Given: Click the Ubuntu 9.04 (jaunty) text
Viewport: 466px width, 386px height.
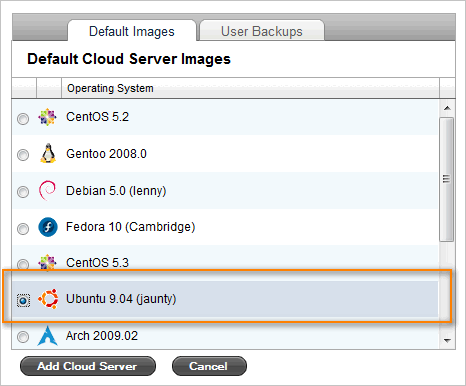Looking at the screenshot, I should (121, 299).
